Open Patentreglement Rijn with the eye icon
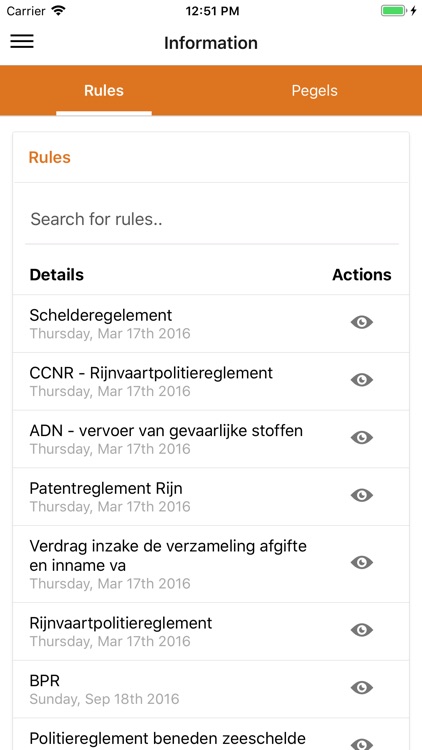The image size is (422, 750). coord(362,495)
